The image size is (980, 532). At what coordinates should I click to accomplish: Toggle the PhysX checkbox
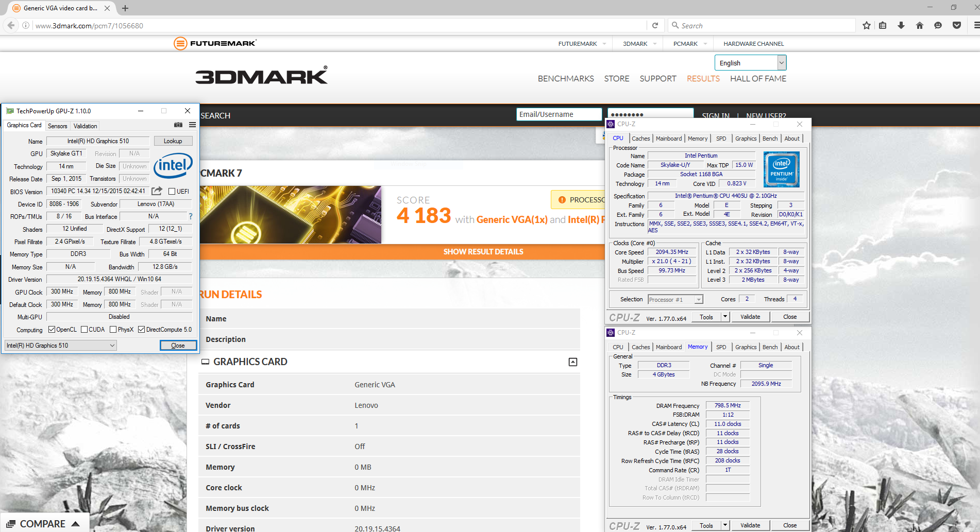tap(113, 330)
